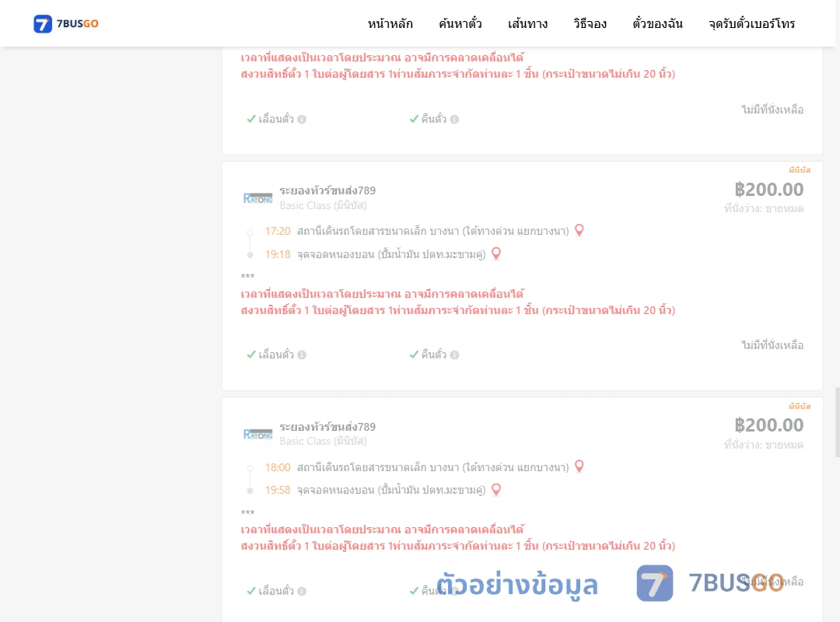This screenshot has width=840, height=622.
Task: Click ที่นั่งว่าง: ขายหมด in 18:00 card
Action: pos(764,445)
